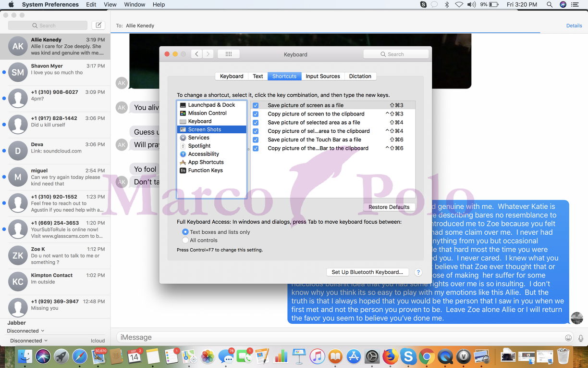Switch to the Text tab
588x368 pixels.
(258, 76)
